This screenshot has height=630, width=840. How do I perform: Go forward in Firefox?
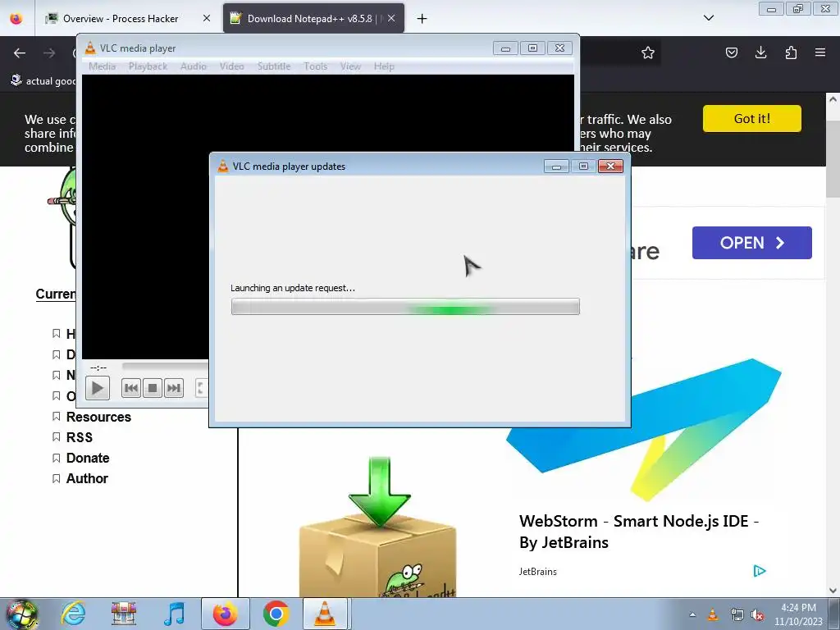pyautogui.click(x=49, y=52)
